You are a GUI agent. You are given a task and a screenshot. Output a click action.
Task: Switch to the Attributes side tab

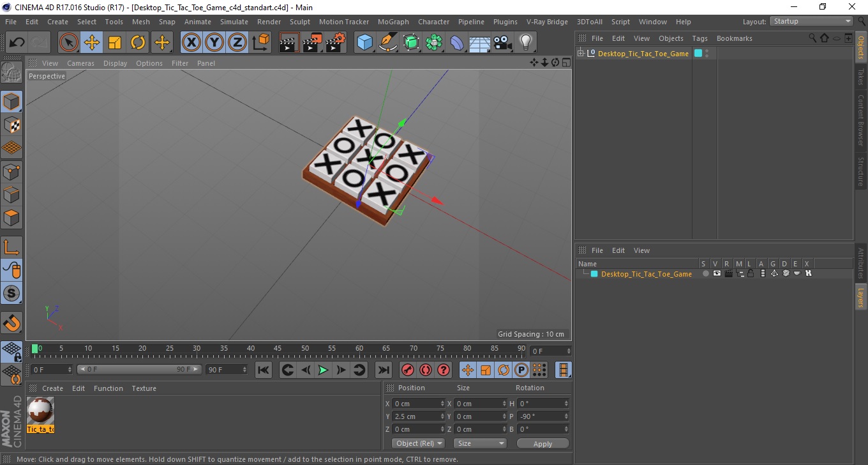point(860,263)
